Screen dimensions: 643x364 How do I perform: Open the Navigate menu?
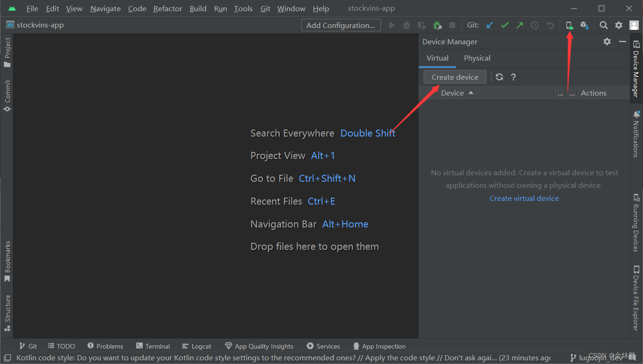tap(105, 8)
